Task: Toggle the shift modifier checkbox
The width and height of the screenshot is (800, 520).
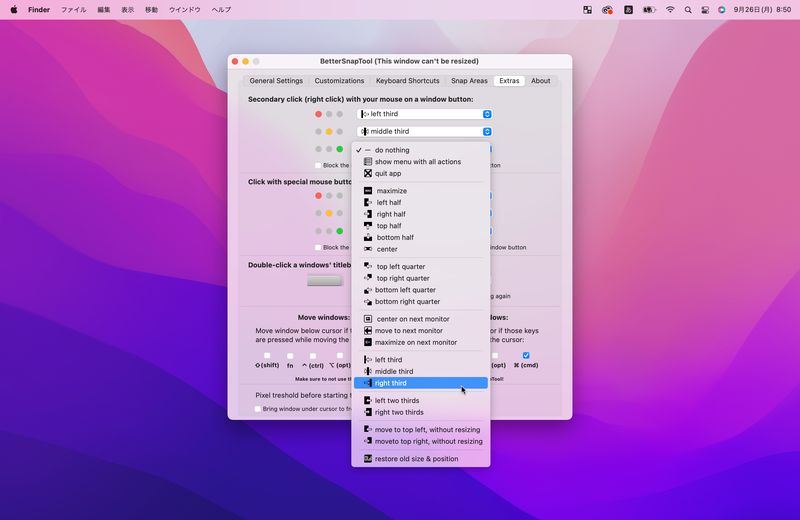Action: (x=267, y=356)
